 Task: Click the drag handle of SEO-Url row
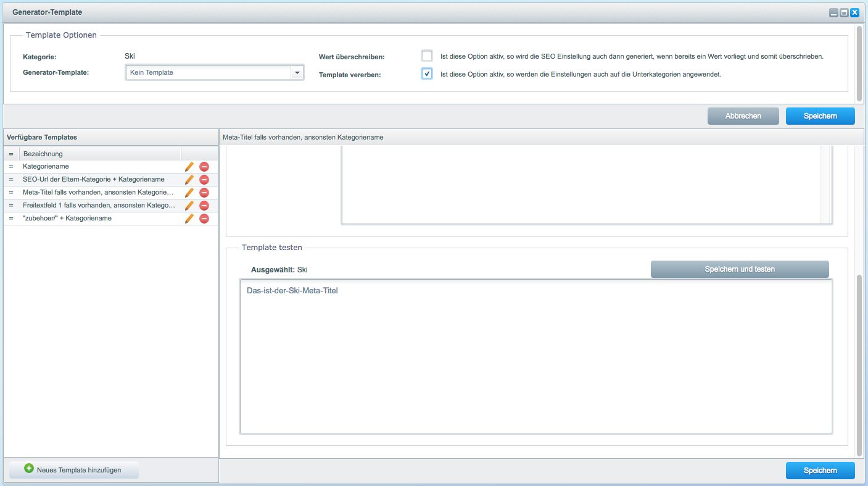[11, 180]
